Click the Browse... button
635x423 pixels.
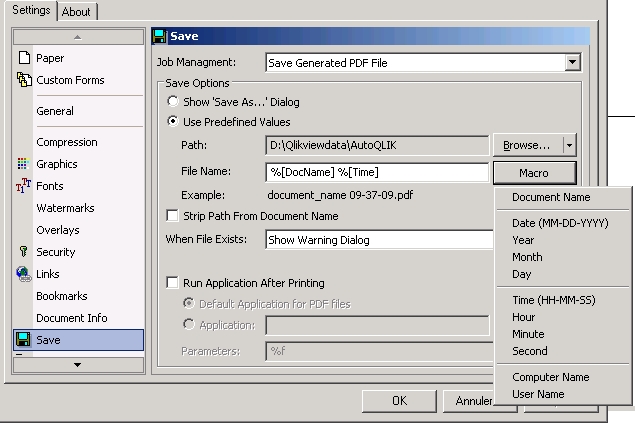click(527, 145)
